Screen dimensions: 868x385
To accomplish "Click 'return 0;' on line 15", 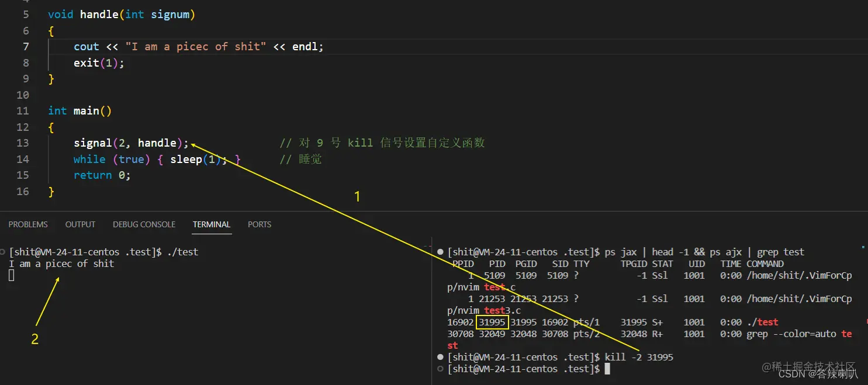I will [102, 175].
